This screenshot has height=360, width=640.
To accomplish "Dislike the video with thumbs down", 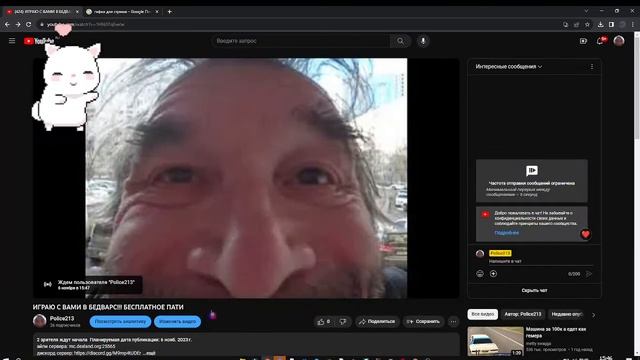I will 343,322.
